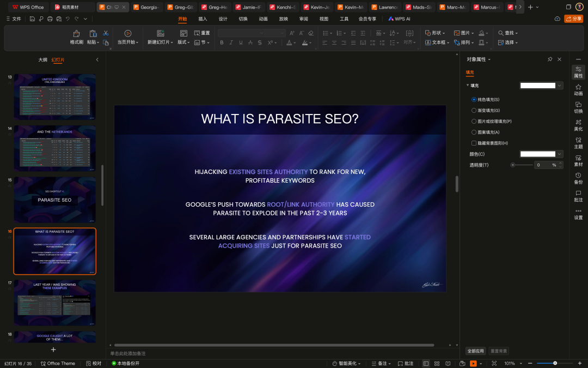Click the Shapes (形状) icon
588x368 pixels.
point(428,33)
